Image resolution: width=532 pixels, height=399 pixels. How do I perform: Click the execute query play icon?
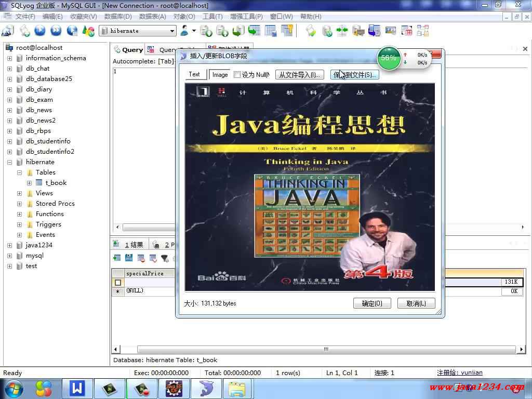pyautogui.click(x=40, y=31)
